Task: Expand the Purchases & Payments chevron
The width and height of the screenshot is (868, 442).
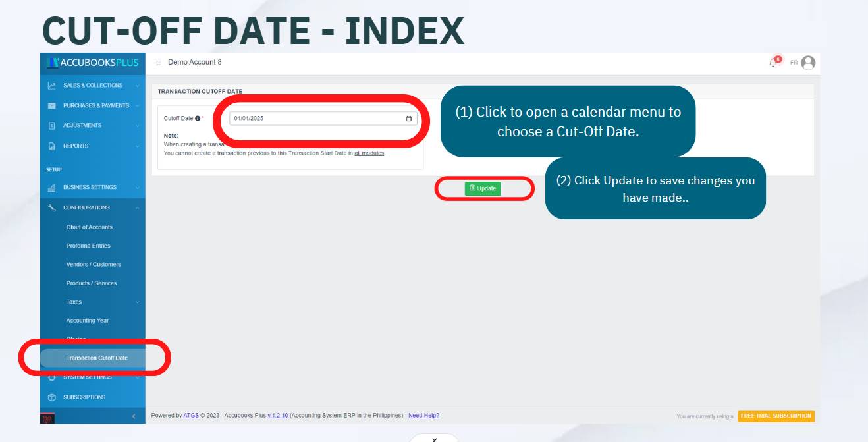Action: (x=137, y=105)
